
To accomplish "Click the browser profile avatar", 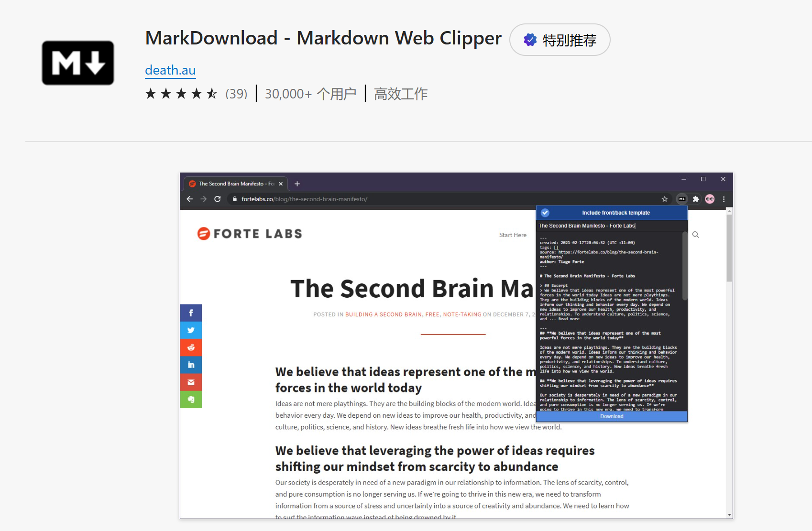I will 710,199.
